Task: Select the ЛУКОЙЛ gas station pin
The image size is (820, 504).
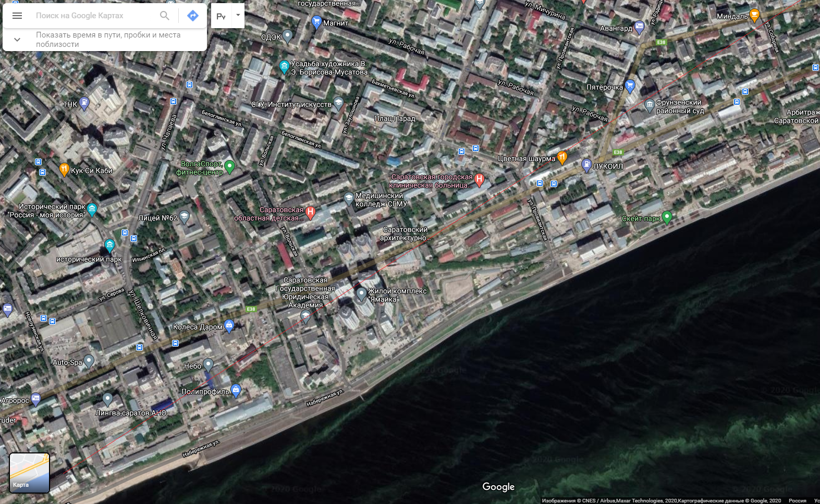Action: (586, 165)
